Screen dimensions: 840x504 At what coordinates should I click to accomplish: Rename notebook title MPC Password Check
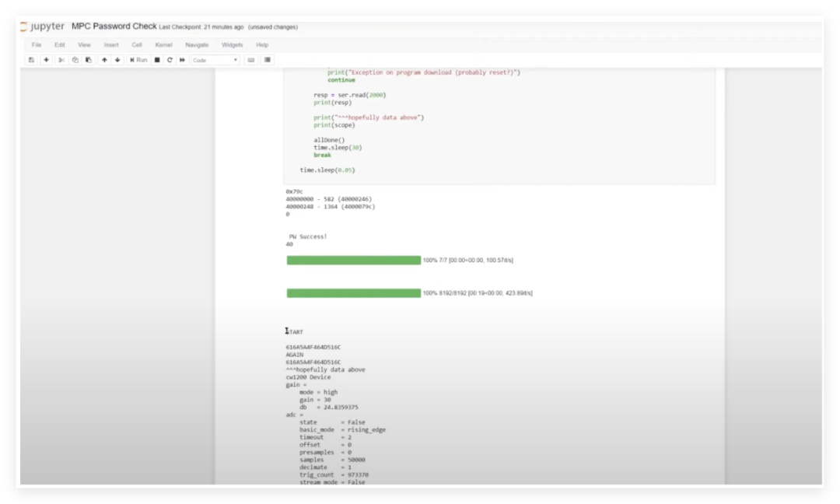(x=114, y=26)
